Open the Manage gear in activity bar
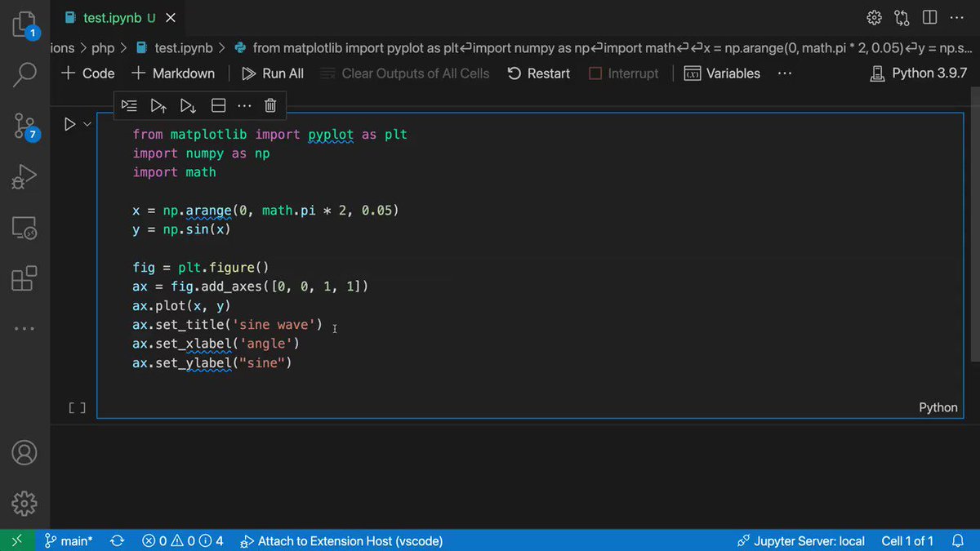The height and width of the screenshot is (551, 980). pos(24,502)
